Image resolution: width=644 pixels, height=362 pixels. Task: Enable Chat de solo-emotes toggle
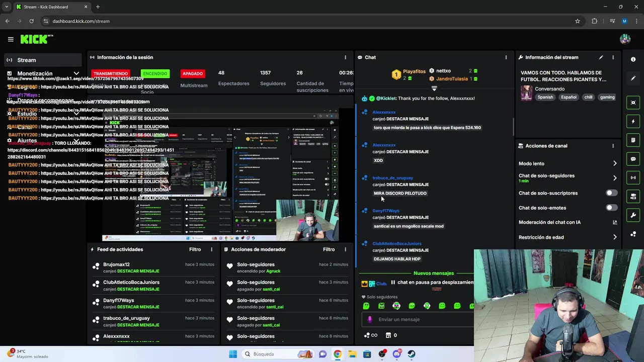(x=611, y=208)
